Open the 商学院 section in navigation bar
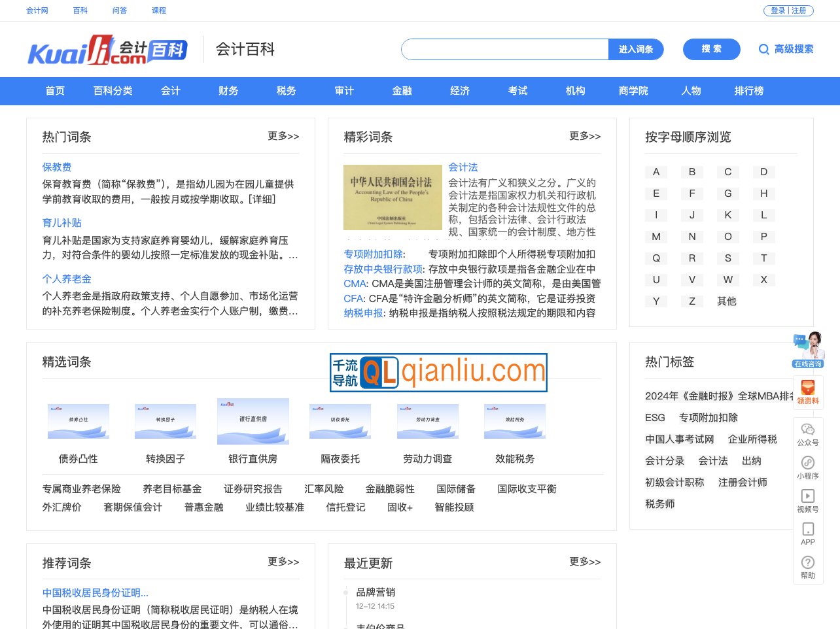Viewport: 840px width, 629px height. [633, 91]
